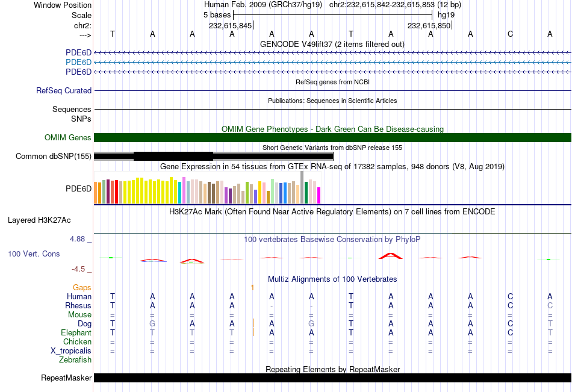Click the OMIM Genes track label
Viewport: 572px width, 392px height.
[68, 138]
